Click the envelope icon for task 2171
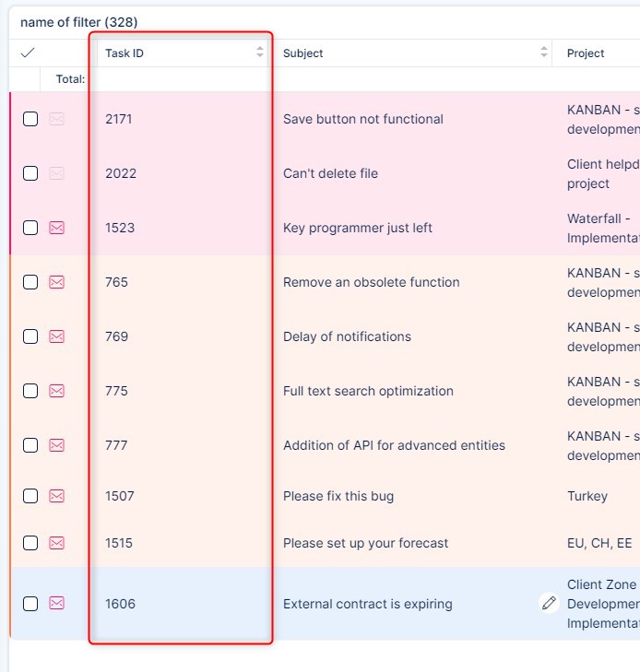The height and width of the screenshot is (672, 640). pos(56,119)
